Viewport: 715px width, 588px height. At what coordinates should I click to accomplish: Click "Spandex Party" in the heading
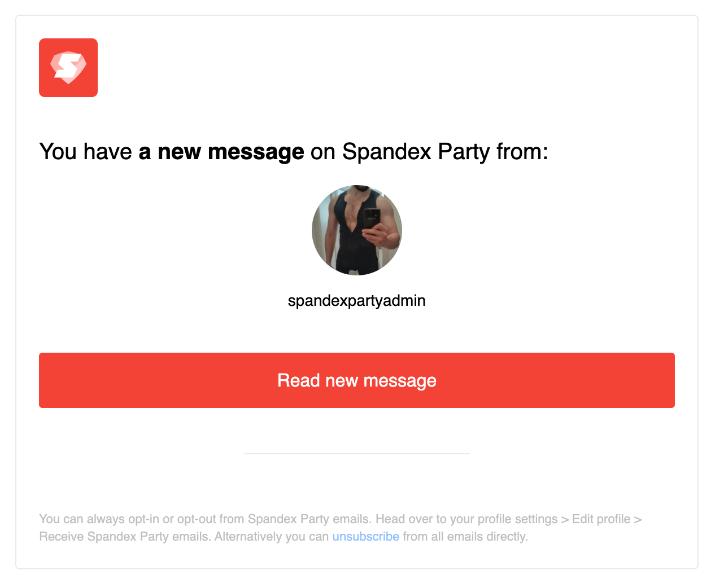pyautogui.click(x=416, y=152)
